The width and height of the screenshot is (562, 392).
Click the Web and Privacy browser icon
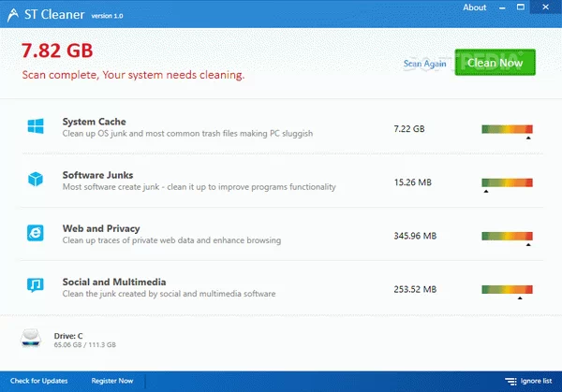point(36,232)
